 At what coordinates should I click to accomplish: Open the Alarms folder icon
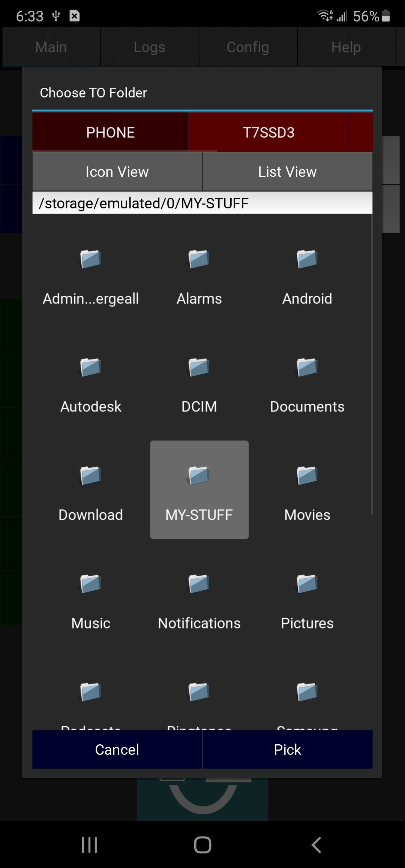[199, 259]
